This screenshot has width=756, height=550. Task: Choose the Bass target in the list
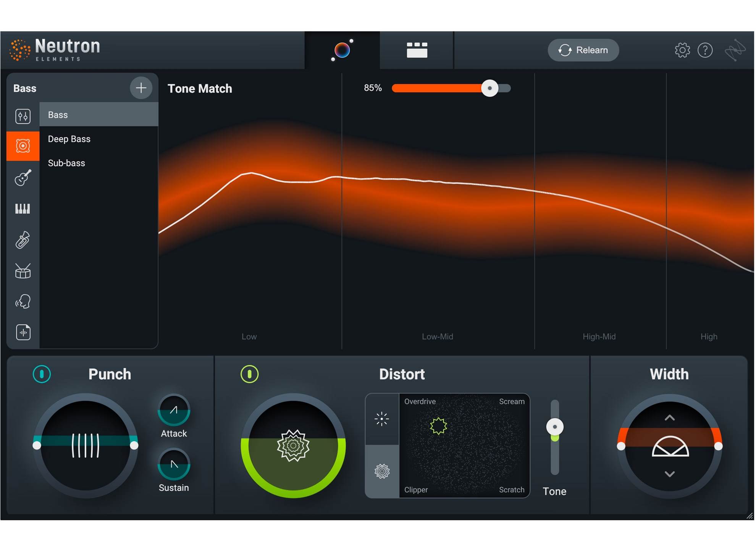pos(99,115)
